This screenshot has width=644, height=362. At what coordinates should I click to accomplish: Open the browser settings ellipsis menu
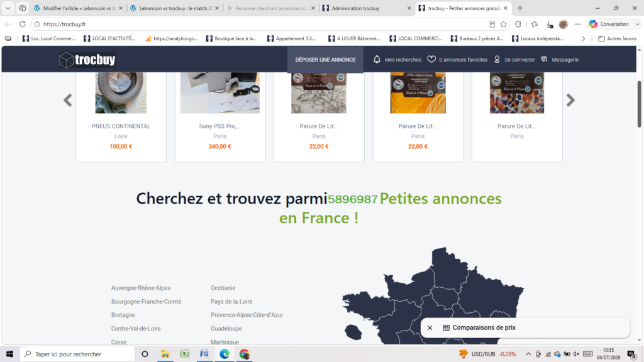coord(578,25)
